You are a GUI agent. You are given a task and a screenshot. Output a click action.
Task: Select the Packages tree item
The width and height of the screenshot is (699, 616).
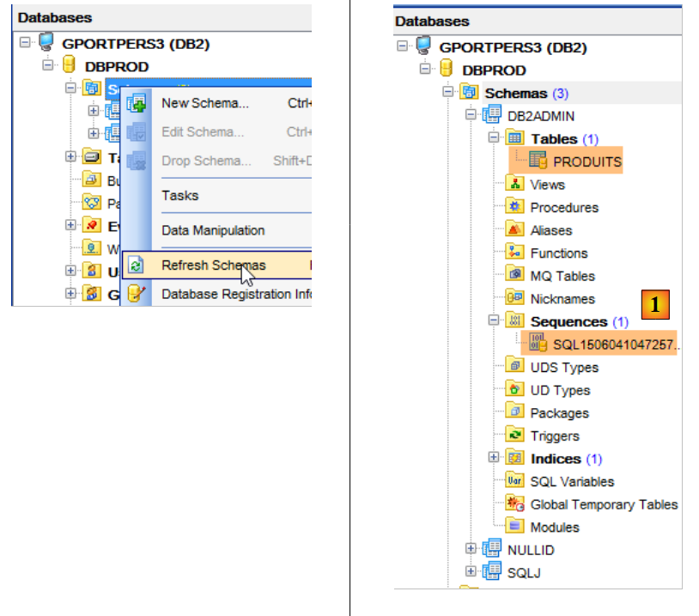coord(559,412)
